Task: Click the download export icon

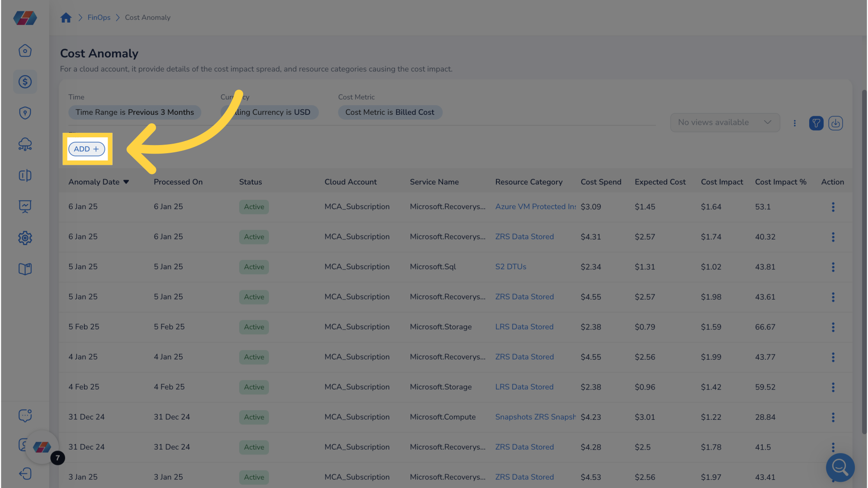Action: coord(835,123)
